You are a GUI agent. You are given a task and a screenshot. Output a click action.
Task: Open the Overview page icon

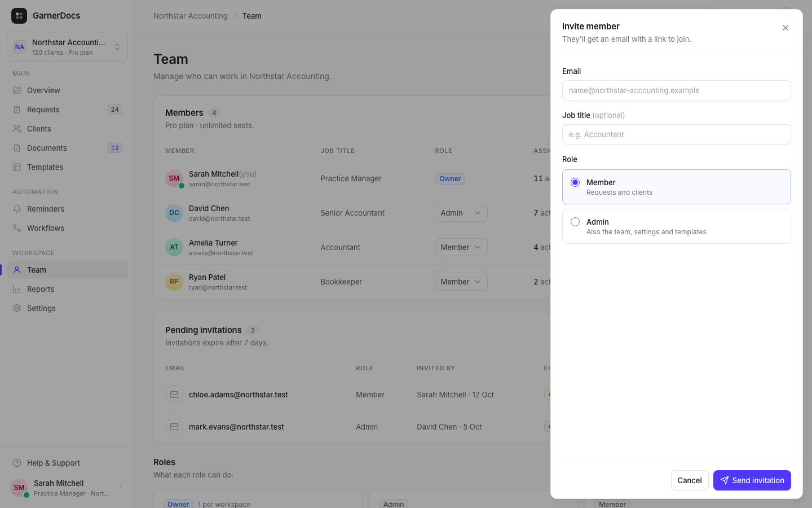[17, 90]
